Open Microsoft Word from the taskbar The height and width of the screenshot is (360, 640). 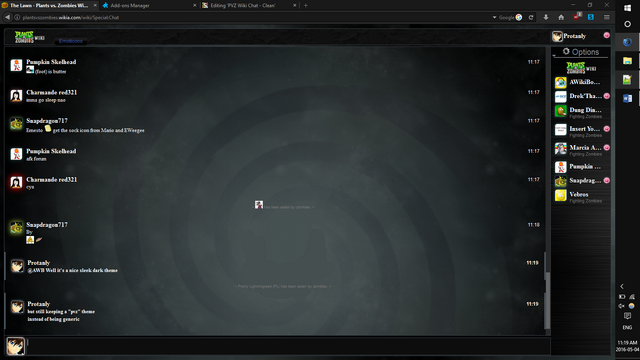coord(627,98)
